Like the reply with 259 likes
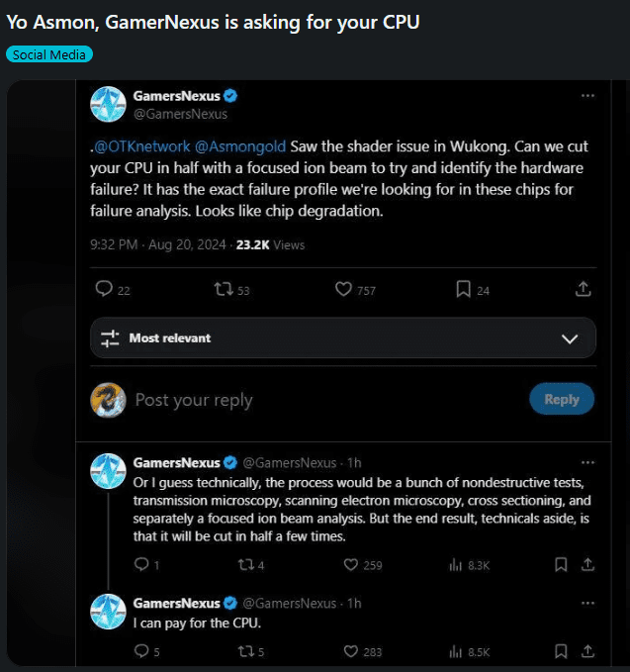The width and height of the screenshot is (630, 672). tap(349, 565)
